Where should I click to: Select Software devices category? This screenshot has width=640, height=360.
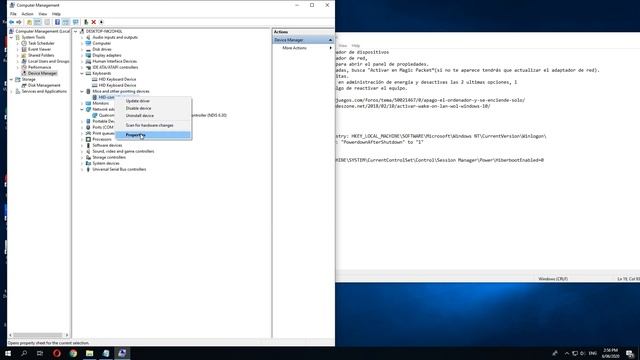tap(107, 145)
